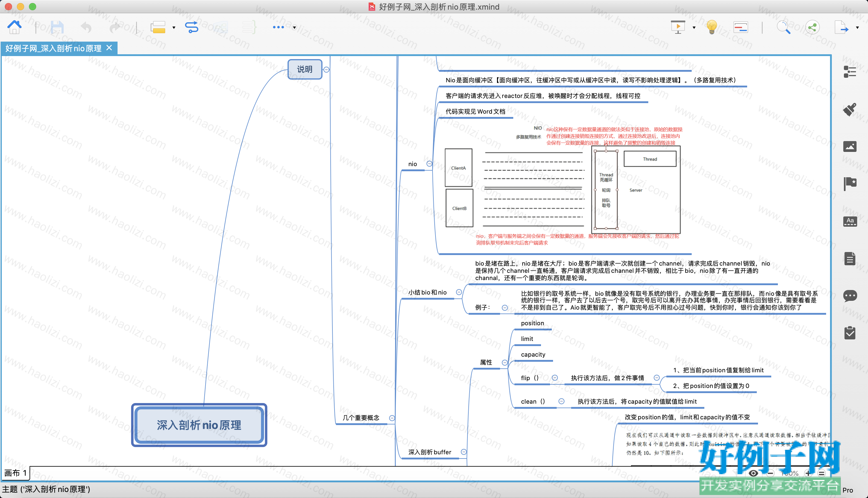Collapse the 说明 topic branch
Screen dimensions: 868x498
point(326,69)
